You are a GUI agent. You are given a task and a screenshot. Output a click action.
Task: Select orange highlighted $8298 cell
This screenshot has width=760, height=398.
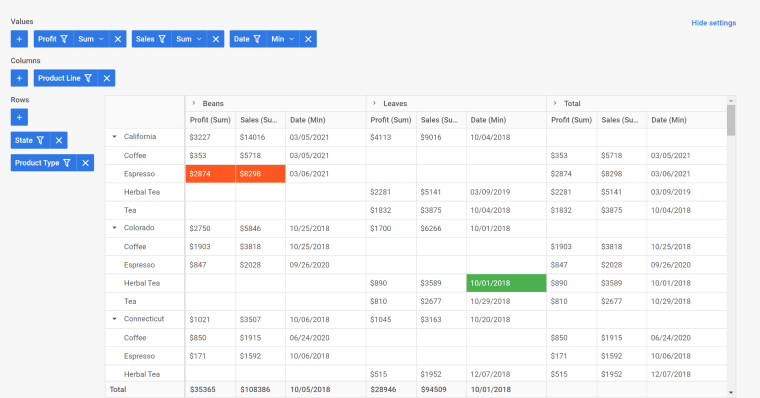point(260,174)
